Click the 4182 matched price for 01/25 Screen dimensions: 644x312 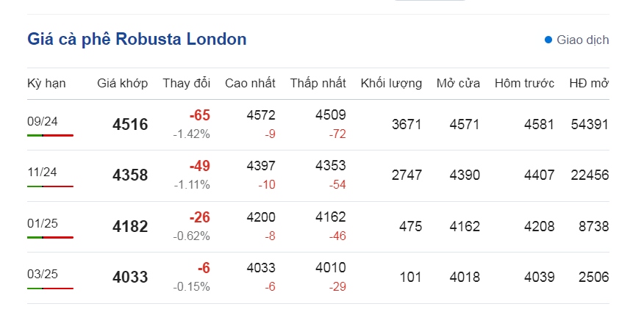(x=130, y=227)
